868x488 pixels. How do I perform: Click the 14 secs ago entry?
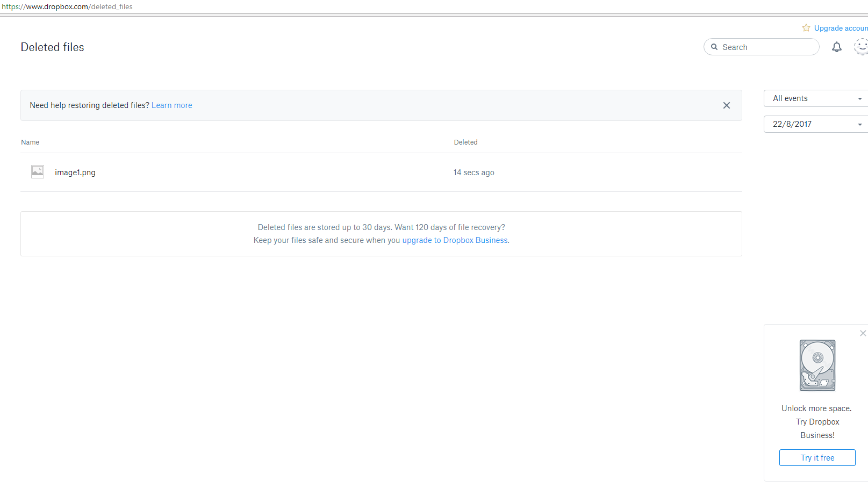tap(474, 173)
